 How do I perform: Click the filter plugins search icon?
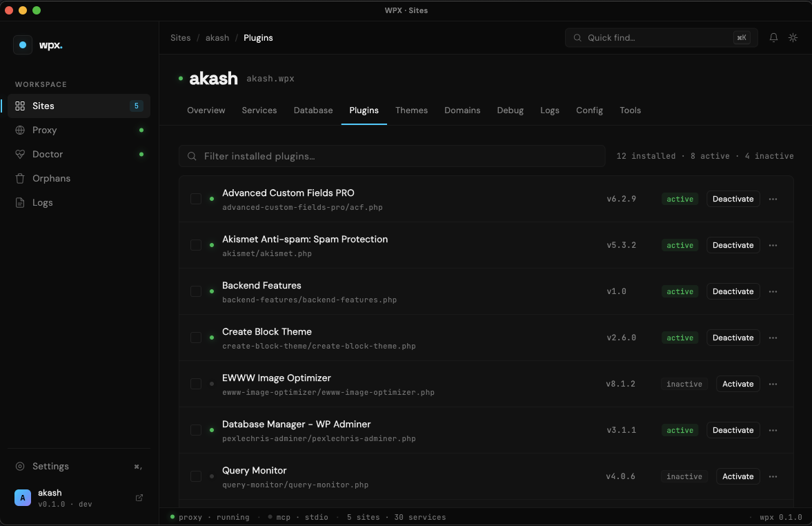pos(192,156)
